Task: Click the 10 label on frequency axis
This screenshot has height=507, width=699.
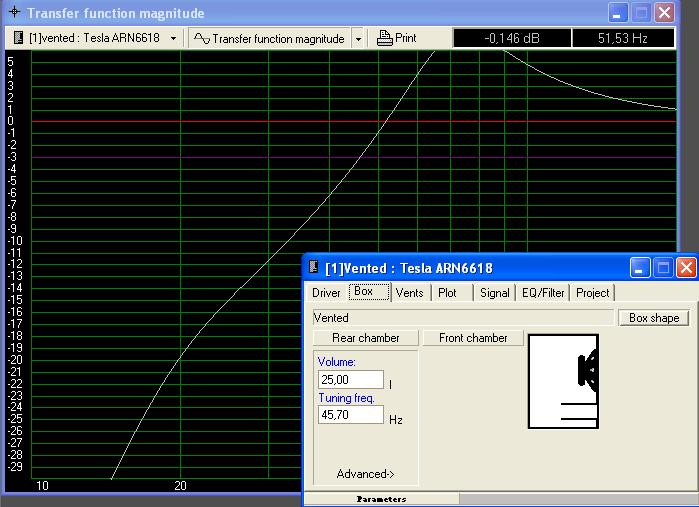Action: pyautogui.click(x=42, y=486)
